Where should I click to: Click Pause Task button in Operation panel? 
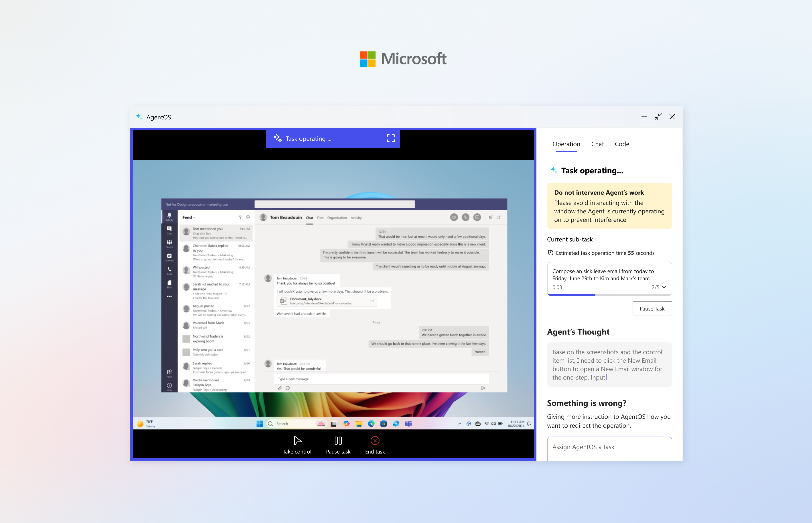652,308
